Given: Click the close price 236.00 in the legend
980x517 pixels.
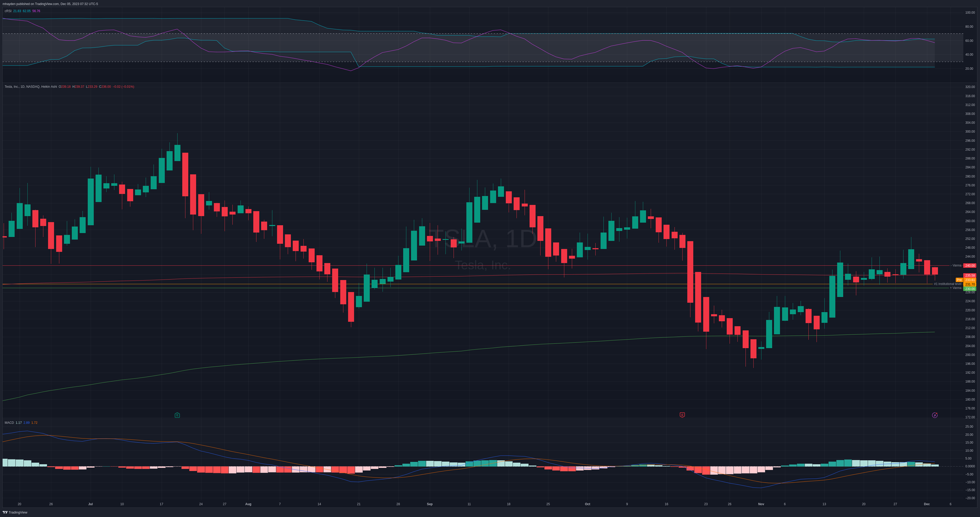Looking at the screenshot, I should 105,87.
